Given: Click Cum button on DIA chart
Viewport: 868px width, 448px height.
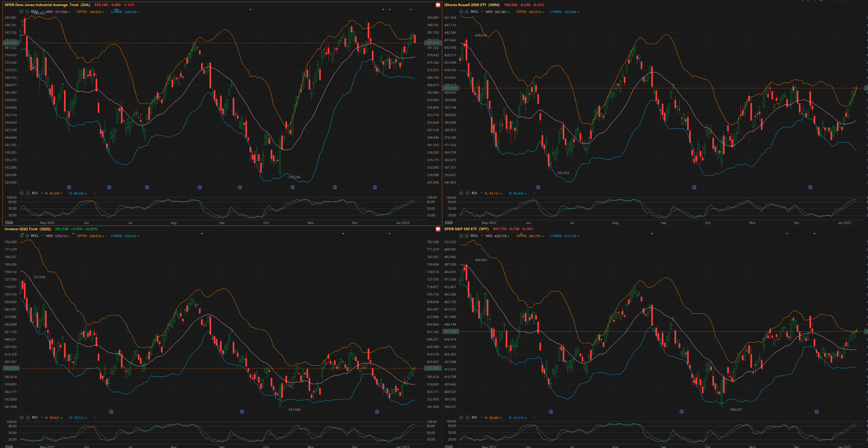Looking at the screenshot, I should click(9, 223).
